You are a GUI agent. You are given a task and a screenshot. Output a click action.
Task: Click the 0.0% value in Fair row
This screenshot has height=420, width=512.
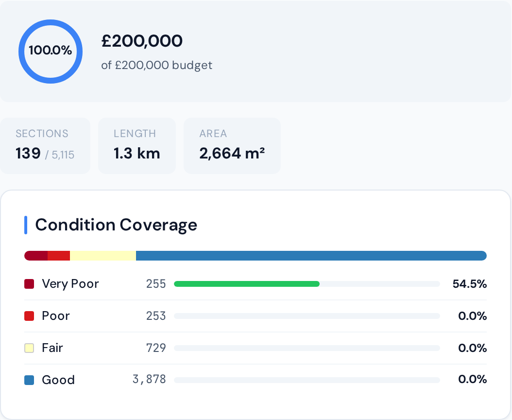pyautogui.click(x=473, y=348)
